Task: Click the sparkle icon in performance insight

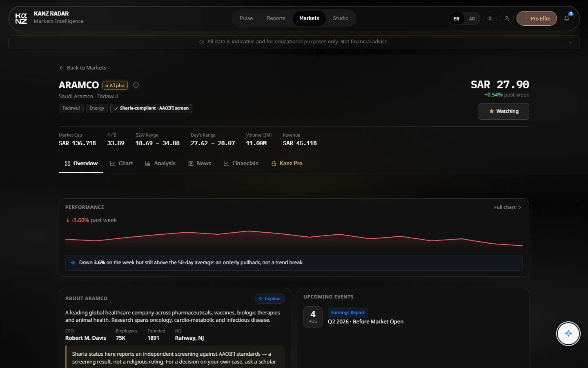Action: tap(73, 263)
